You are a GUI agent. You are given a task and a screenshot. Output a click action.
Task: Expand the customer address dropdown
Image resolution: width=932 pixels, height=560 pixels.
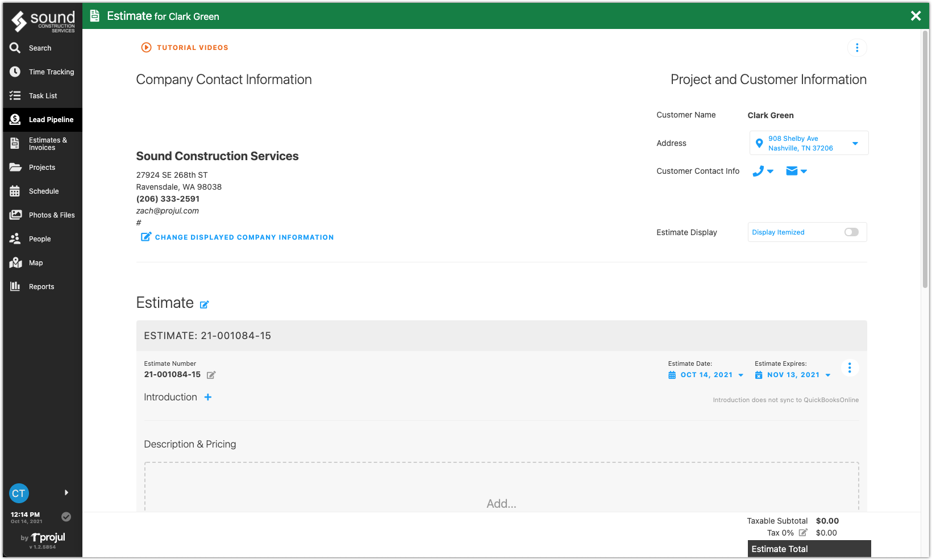(x=855, y=143)
